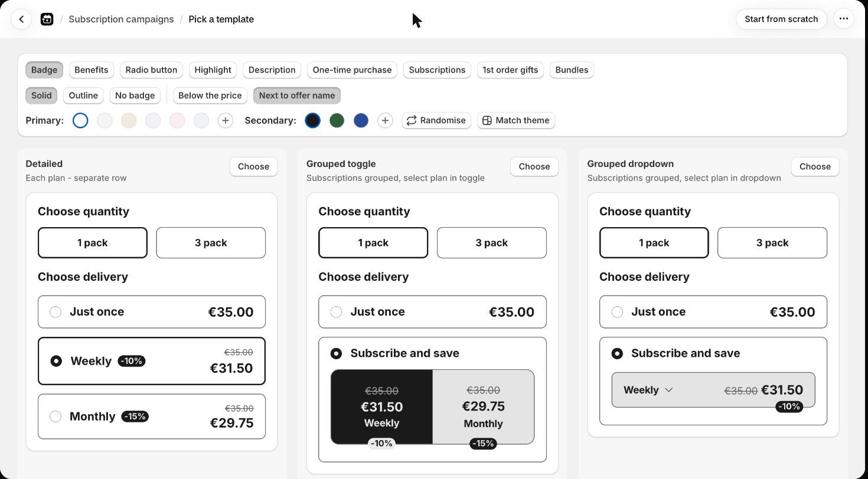Add a new secondary color with plus icon

385,120
